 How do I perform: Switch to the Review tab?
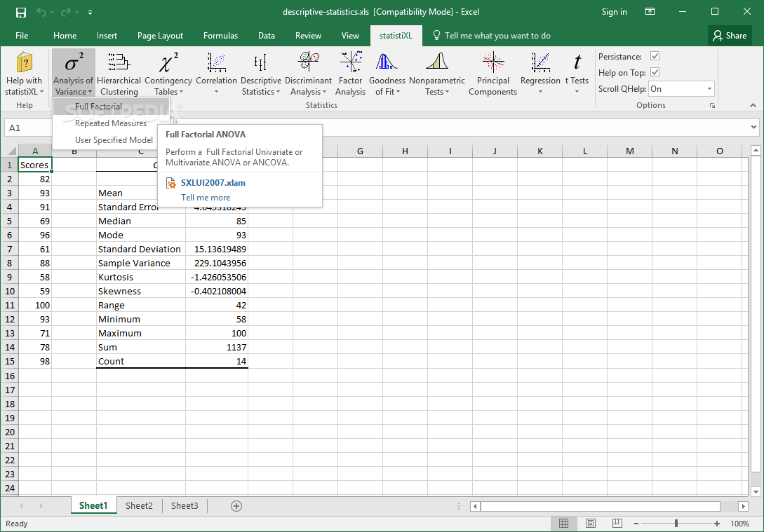(x=308, y=36)
